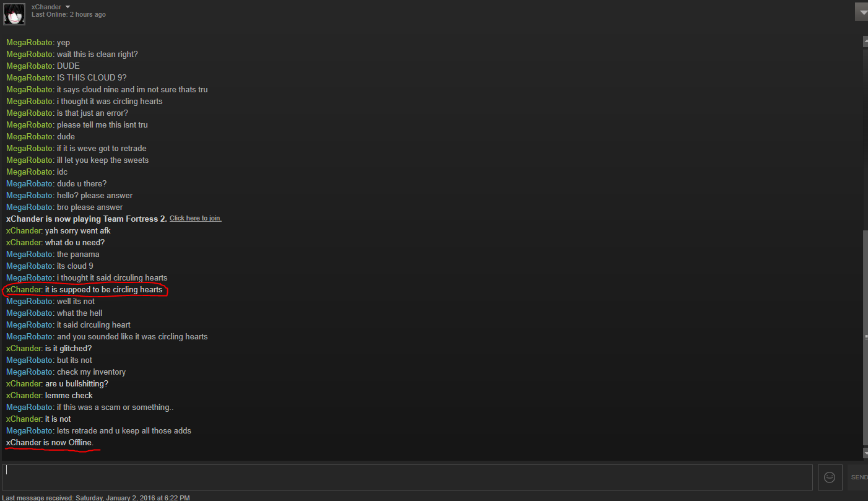Click the xChander name in the header

click(47, 7)
